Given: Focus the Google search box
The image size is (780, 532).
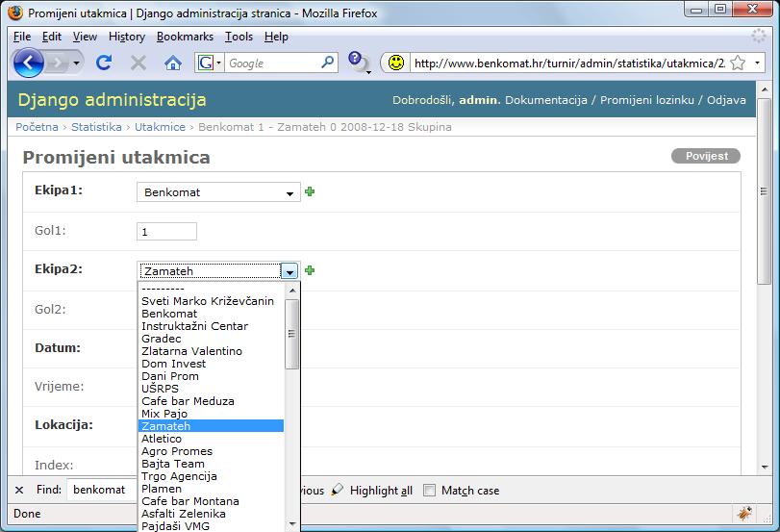Looking at the screenshot, I should pos(272,63).
